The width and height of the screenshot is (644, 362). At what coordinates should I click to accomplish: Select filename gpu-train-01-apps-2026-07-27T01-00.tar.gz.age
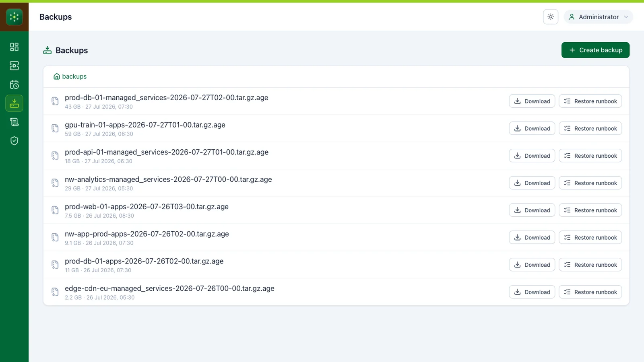coord(145,125)
